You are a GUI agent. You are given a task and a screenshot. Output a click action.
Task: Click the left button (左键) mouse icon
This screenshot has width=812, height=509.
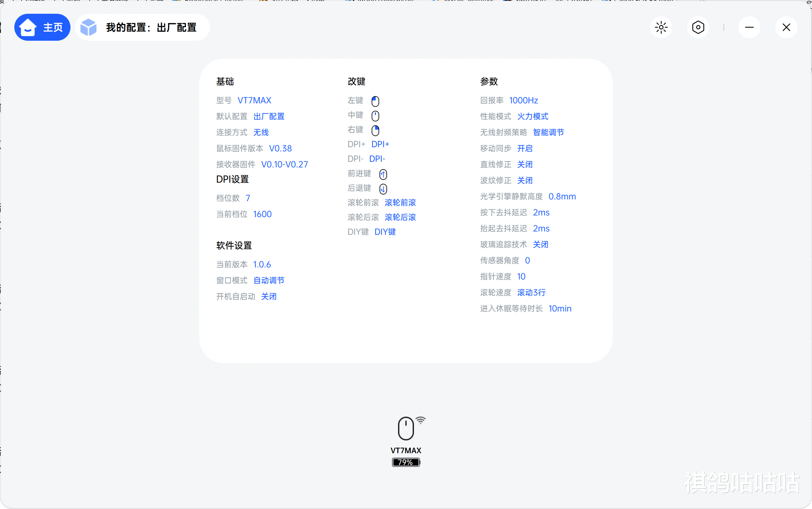point(375,101)
